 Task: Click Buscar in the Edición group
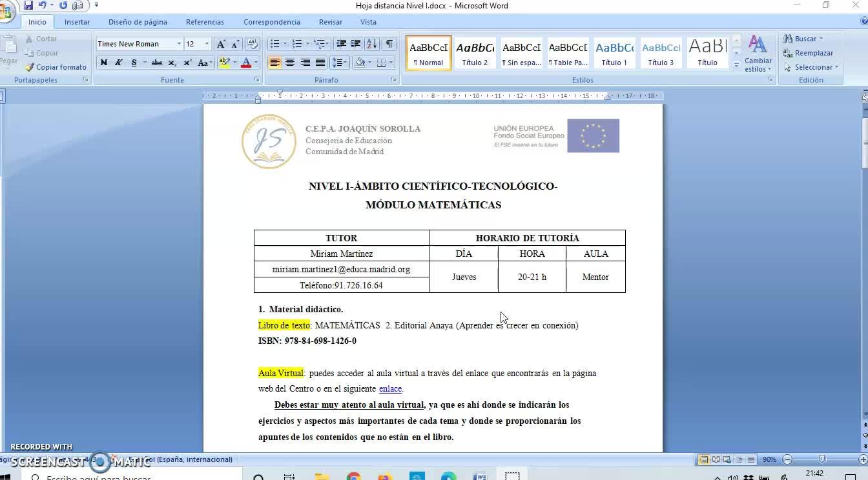pos(803,39)
